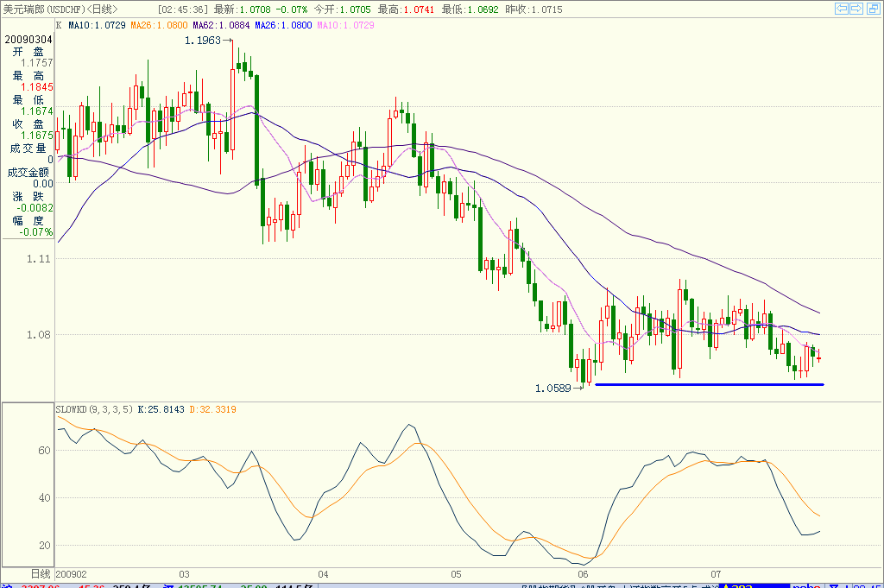Viewport: 884px width, 588px height.
Task: Select the 200902 date on time axis
Action: pos(72,574)
